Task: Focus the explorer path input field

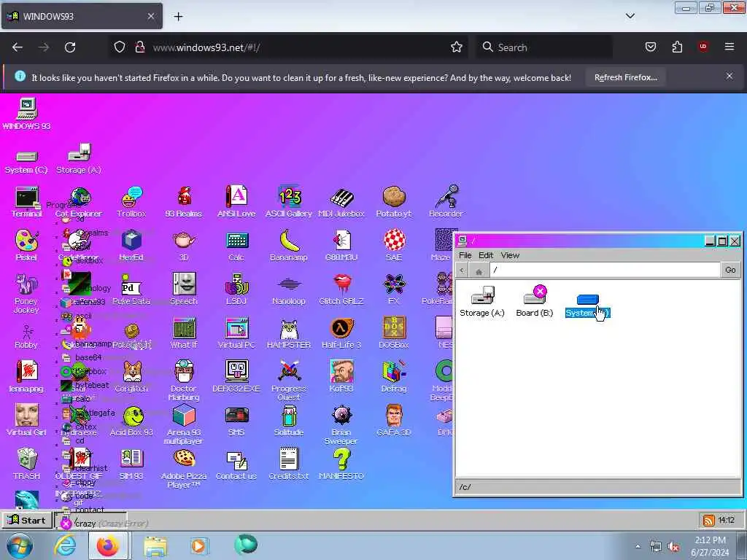Action: tap(605, 270)
